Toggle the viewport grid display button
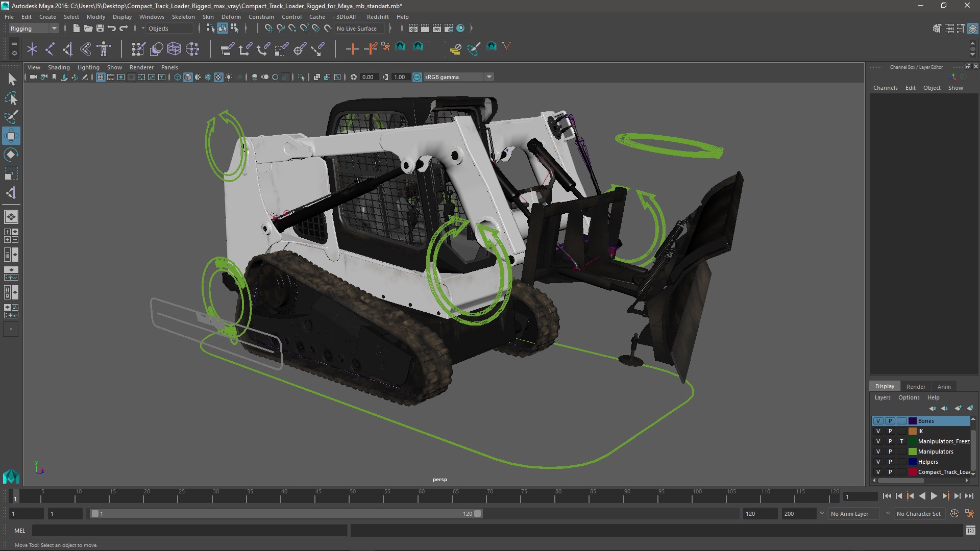This screenshot has height=551, width=980. point(101,77)
